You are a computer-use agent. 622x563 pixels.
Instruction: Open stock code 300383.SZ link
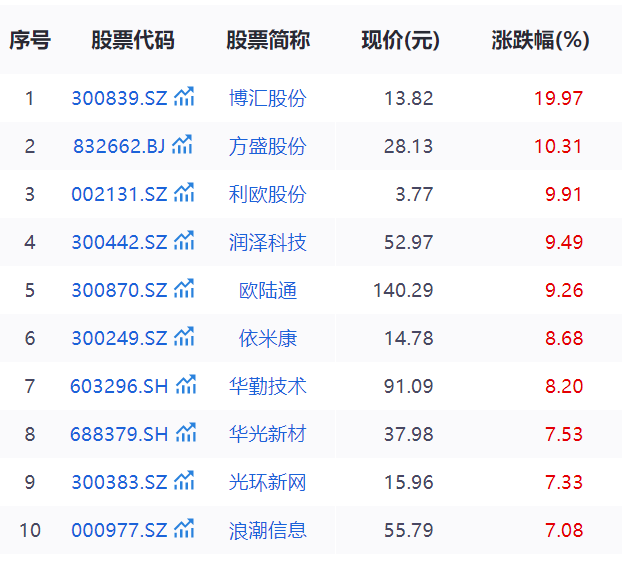[x=119, y=482]
